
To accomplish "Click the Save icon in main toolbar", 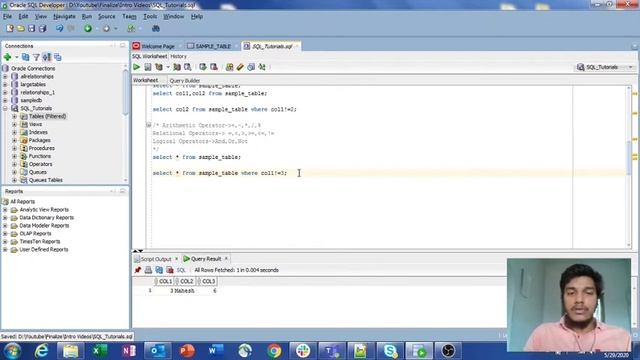I will pyautogui.click(x=31, y=28).
